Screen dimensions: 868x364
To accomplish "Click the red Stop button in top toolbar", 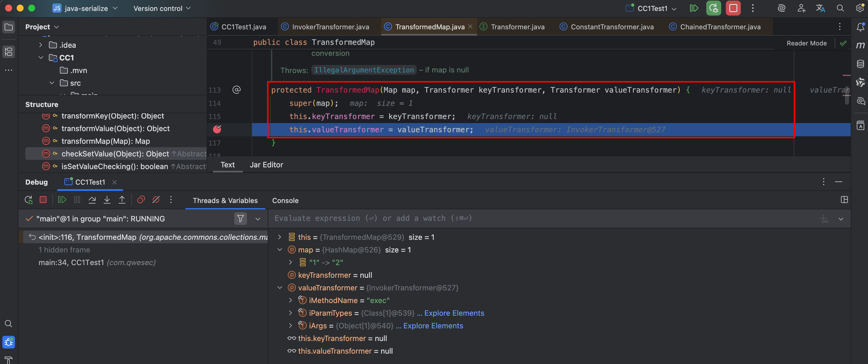I will point(733,8).
